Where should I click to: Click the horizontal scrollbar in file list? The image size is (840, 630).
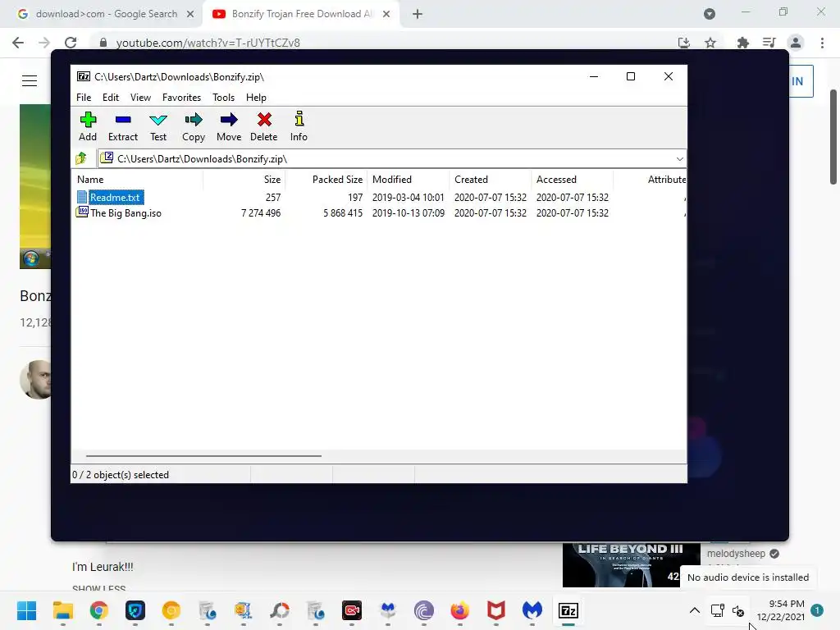click(x=203, y=456)
